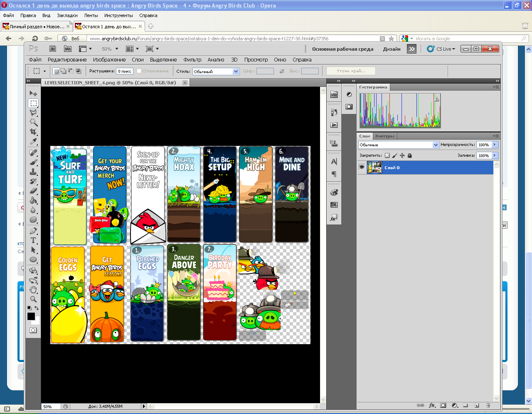This screenshot has height=414, width=532.
Task: Open the CS Live dropdown
Action: 441,49
